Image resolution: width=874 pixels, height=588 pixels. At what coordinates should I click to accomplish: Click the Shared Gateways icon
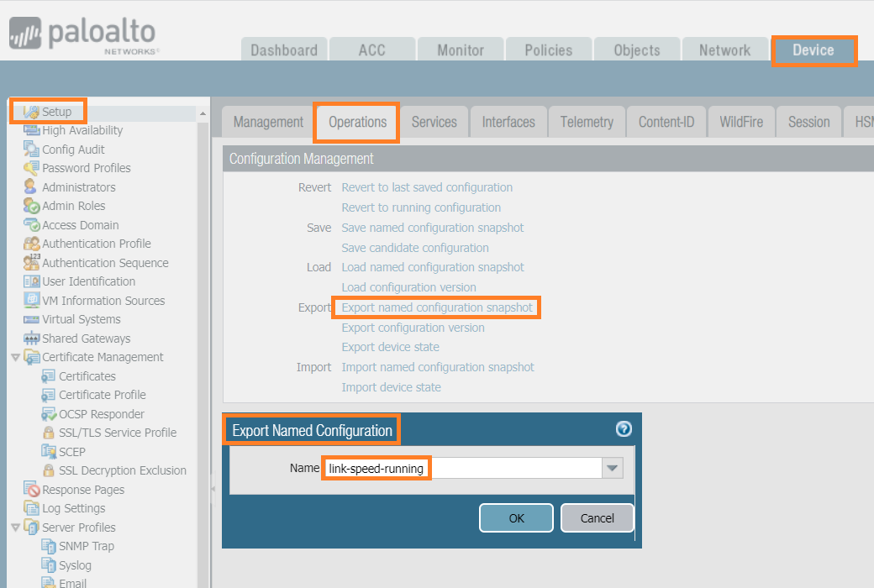point(31,339)
